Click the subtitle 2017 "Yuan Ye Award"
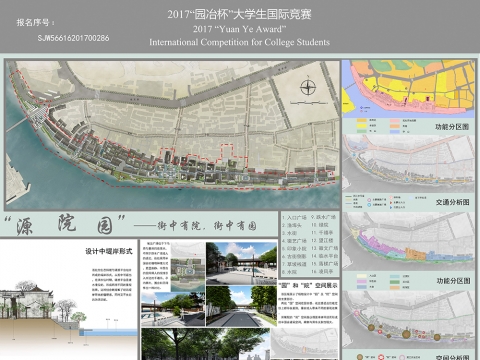480x360 pixels. pos(239,29)
